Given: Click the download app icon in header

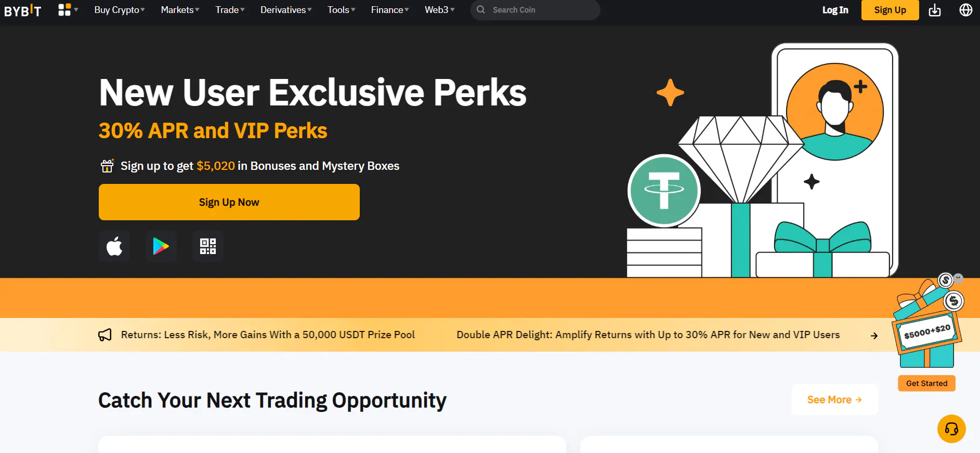Looking at the screenshot, I should tap(935, 10).
